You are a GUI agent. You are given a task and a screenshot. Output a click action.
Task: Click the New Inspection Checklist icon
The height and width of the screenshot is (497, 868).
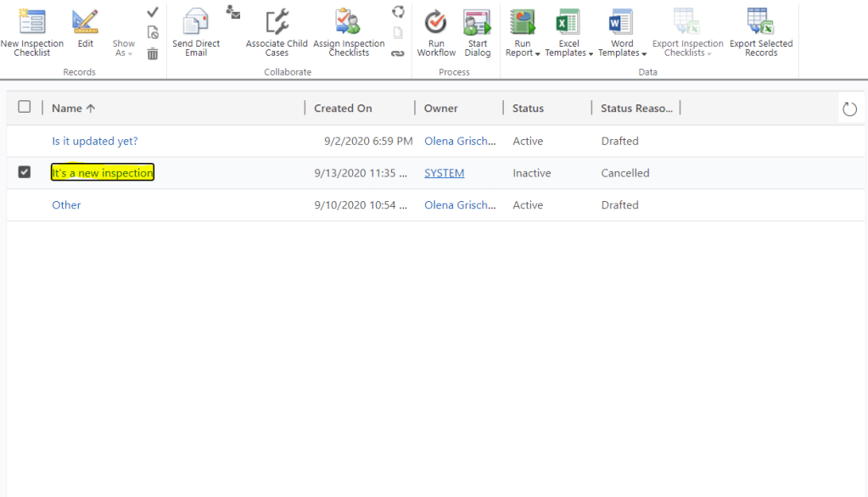point(31,22)
